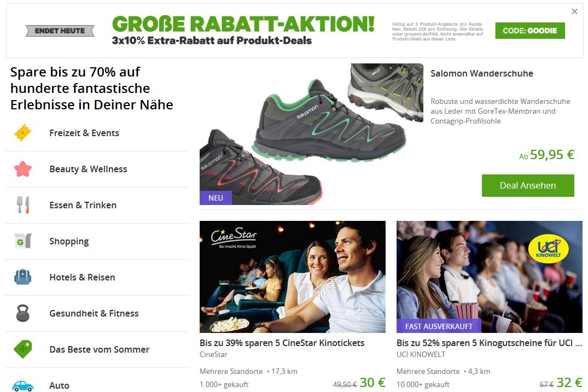Viewport: 588px width, 392px height.
Task: Click the fork and knife Essen & Trinken icon
Action: pyautogui.click(x=22, y=205)
